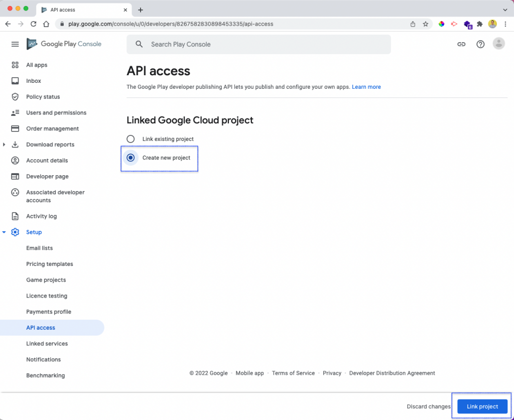Image resolution: width=514 pixels, height=420 pixels.
Task: Open the hamburger navigation menu
Action: coord(15,44)
